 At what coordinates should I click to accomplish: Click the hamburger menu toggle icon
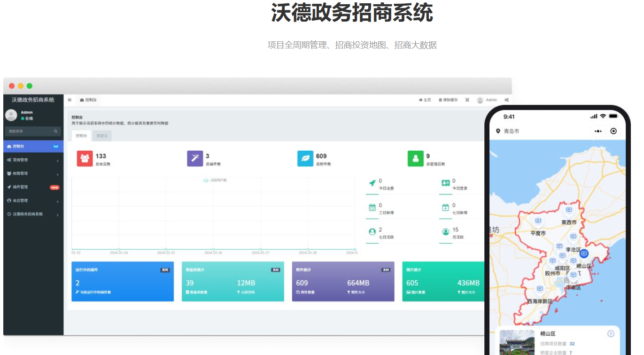(x=70, y=100)
